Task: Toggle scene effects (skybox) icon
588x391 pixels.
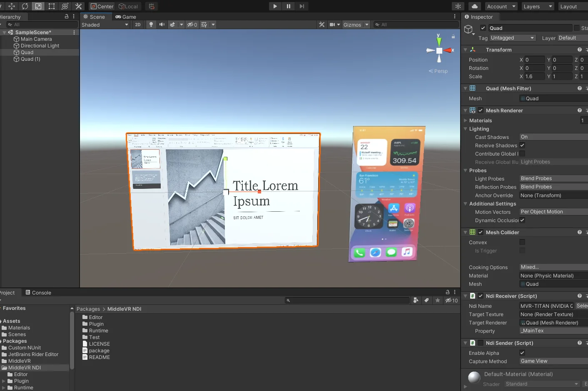Action: pos(172,25)
